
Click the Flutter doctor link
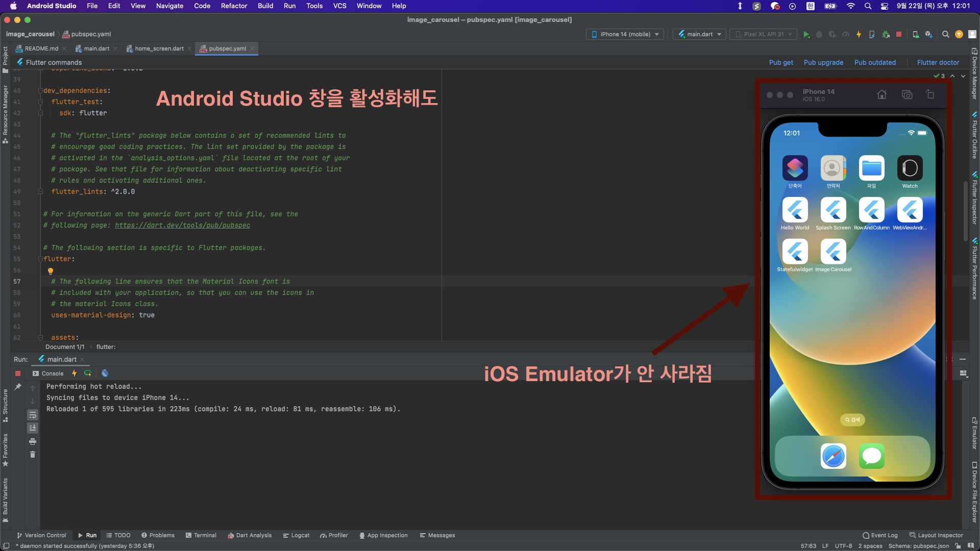[x=938, y=62]
